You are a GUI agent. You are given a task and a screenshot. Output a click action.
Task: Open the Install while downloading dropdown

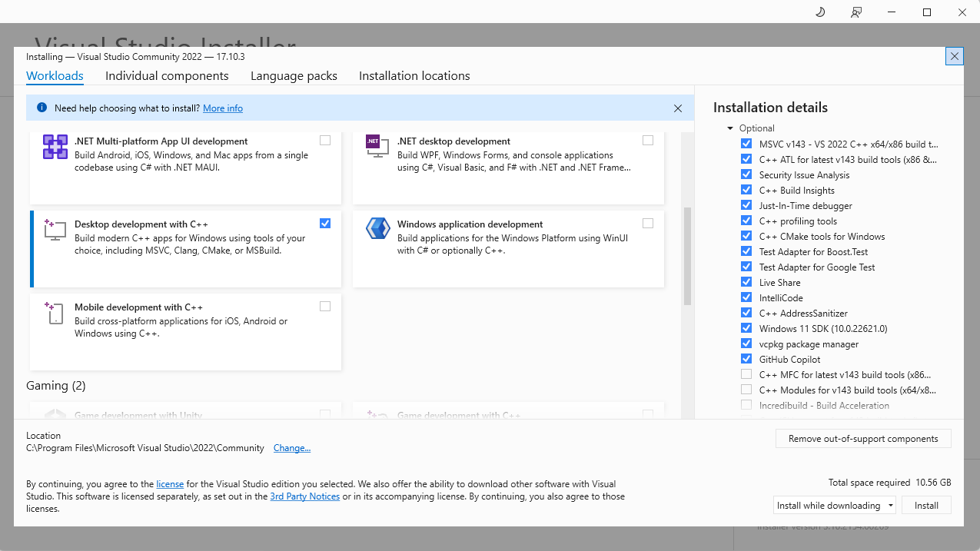[x=890, y=506]
